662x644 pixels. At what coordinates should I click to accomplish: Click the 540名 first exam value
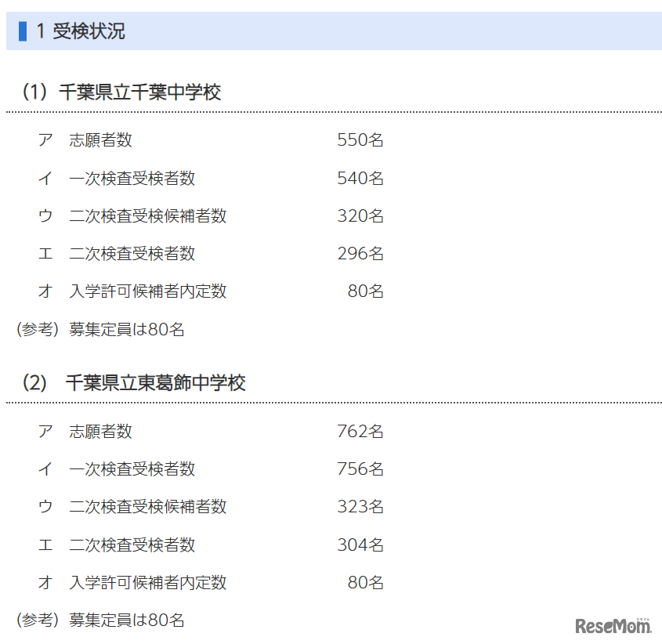point(360,179)
